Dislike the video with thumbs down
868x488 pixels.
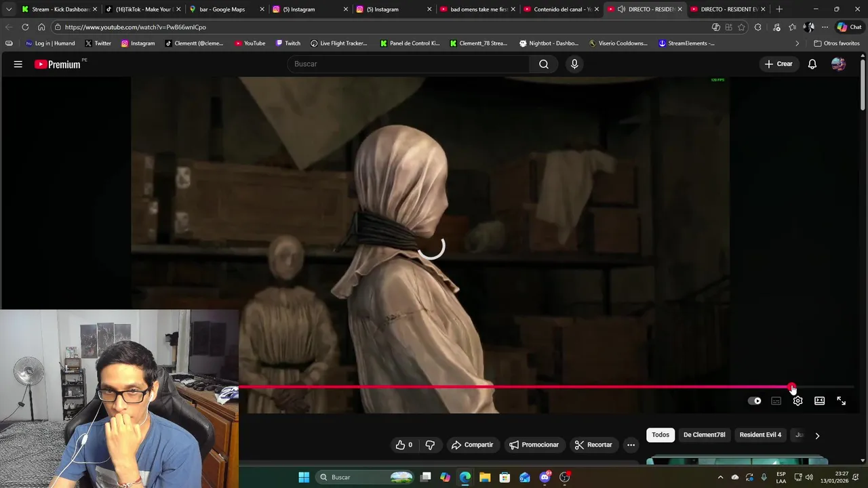coord(430,445)
